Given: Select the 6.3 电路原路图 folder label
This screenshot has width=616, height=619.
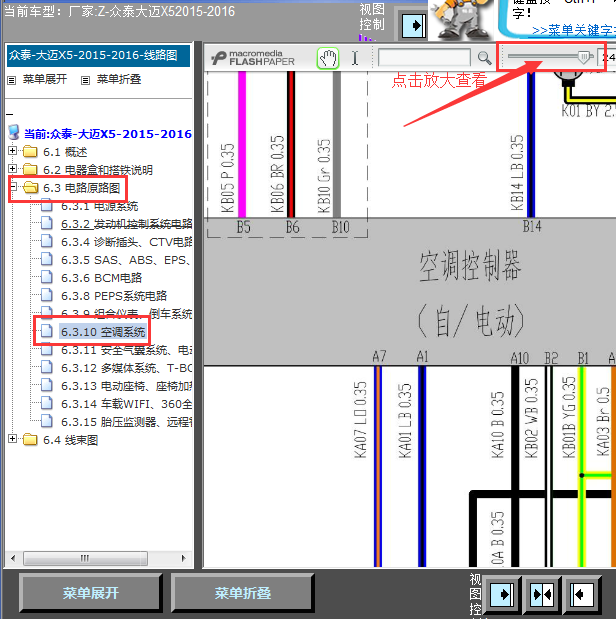Looking at the screenshot, I should pyautogui.click(x=81, y=188).
